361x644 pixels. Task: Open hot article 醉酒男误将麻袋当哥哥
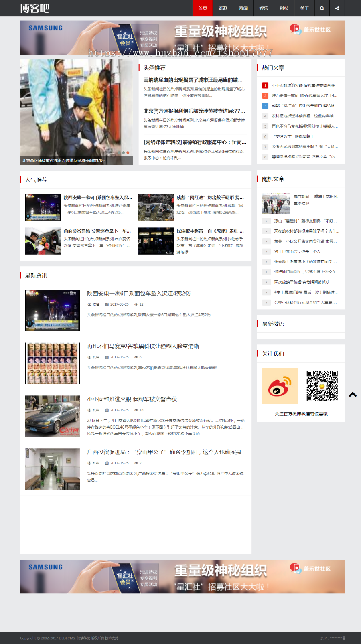click(x=305, y=157)
